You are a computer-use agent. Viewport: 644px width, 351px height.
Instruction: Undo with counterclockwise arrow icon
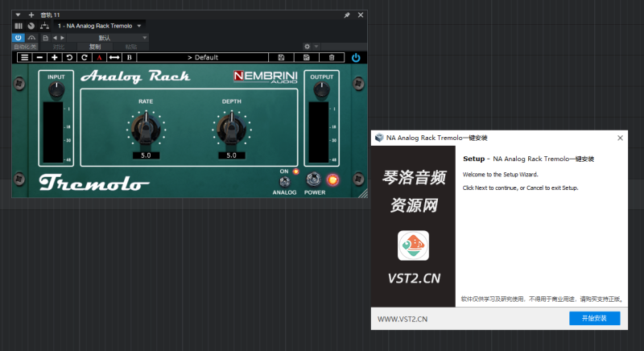pyautogui.click(x=69, y=57)
